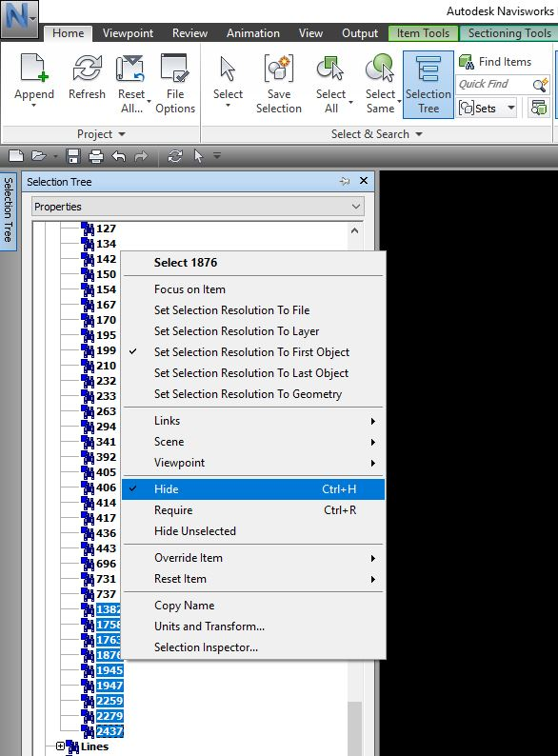The width and height of the screenshot is (558, 756).
Task: Click the Manage Sets icon
Action: pyautogui.click(x=539, y=108)
